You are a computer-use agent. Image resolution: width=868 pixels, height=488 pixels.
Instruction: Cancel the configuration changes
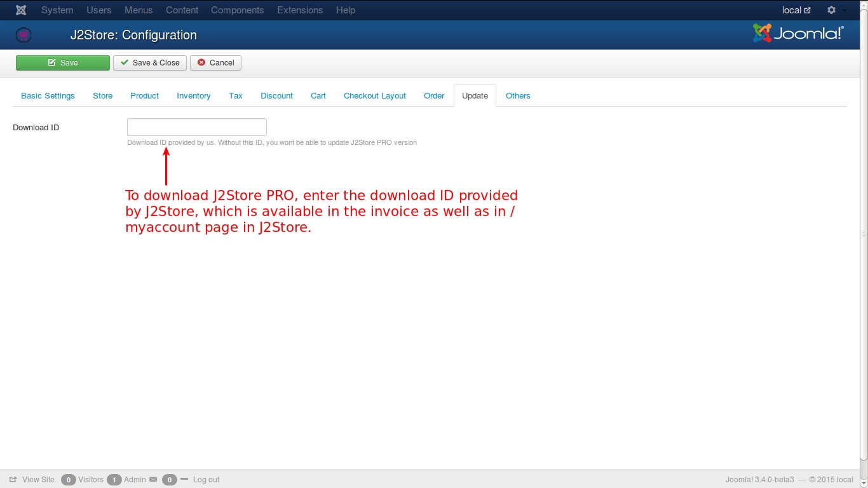215,63
